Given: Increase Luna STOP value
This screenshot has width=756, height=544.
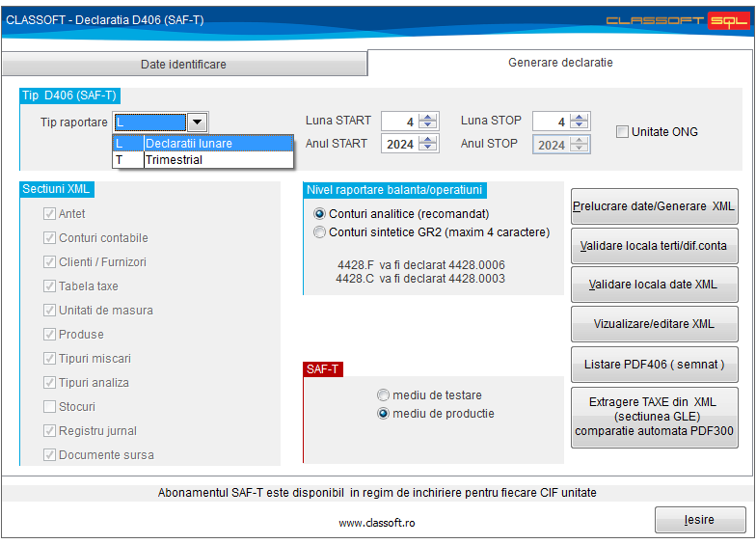Looking at the screenshot, I should pos(579,118).
